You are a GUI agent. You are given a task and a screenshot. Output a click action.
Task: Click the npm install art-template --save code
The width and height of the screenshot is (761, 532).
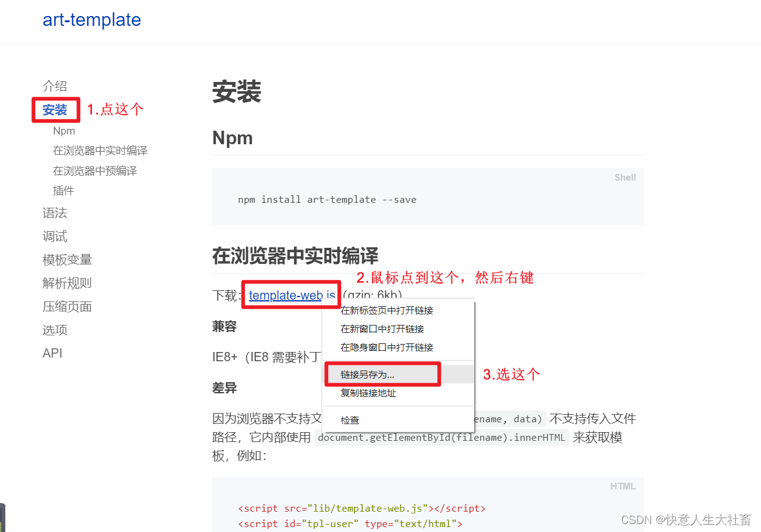tap(327, 200)
